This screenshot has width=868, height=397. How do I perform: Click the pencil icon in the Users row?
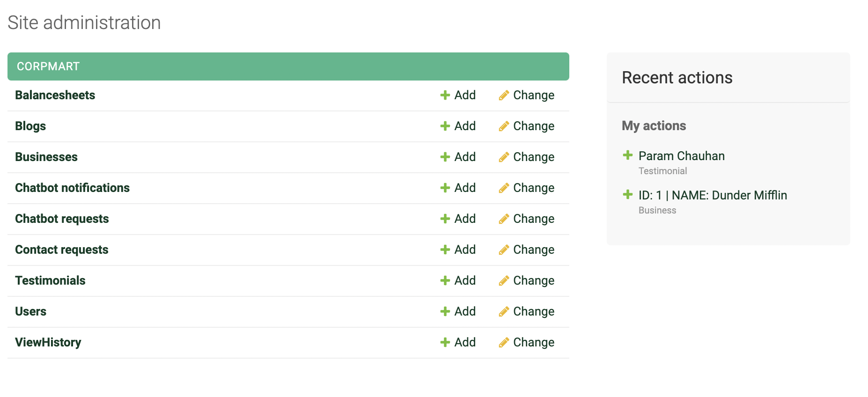[x=504, y=312]
